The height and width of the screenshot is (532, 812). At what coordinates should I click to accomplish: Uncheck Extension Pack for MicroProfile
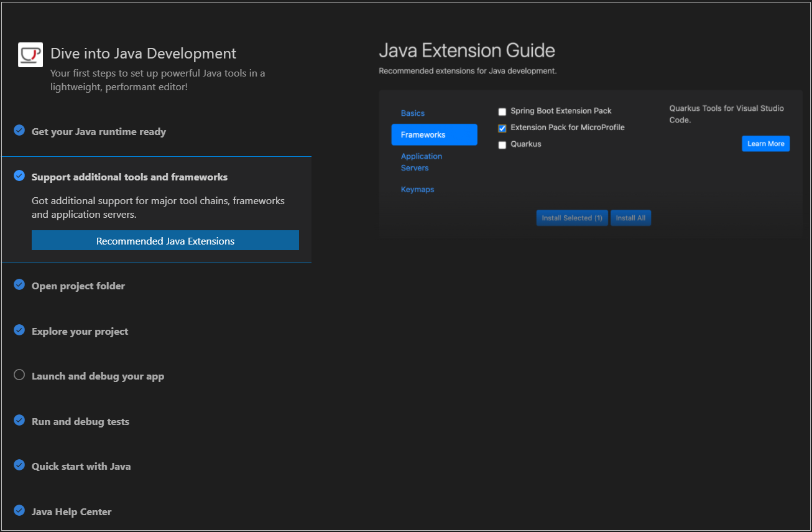pyautogui.click(x=502, y=128)
